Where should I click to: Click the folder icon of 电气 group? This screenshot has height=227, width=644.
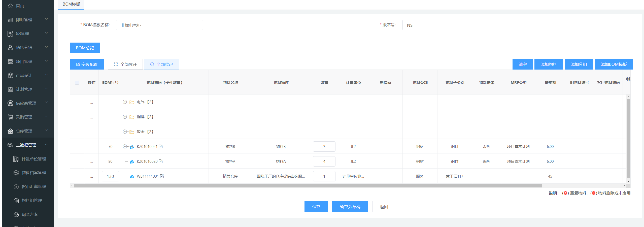point(132,102)
